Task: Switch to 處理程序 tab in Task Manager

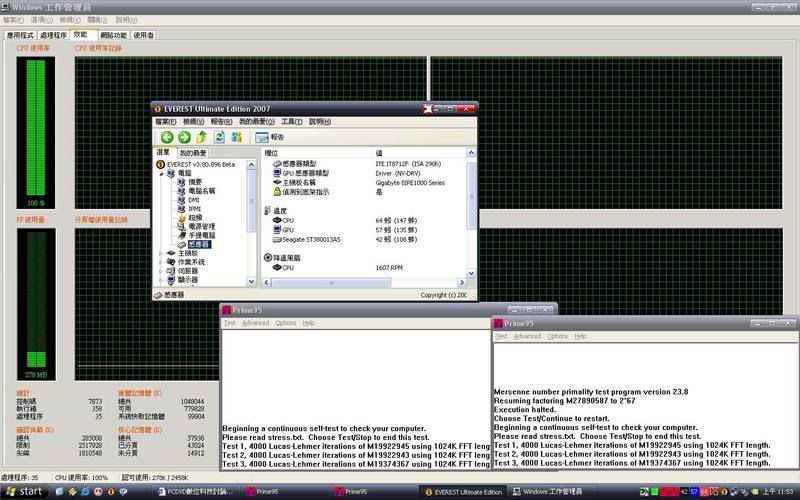Action: pos(54,35)
